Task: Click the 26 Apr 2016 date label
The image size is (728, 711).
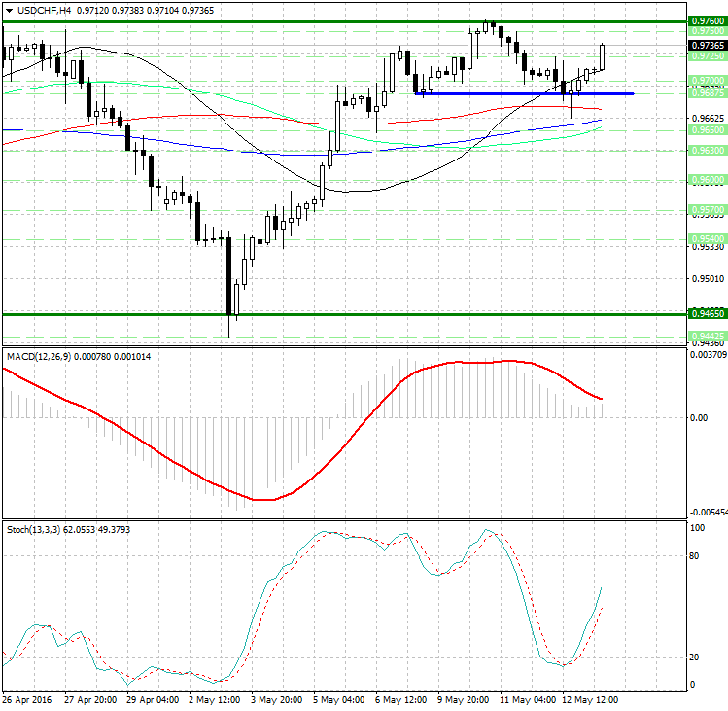Action: 26,699
